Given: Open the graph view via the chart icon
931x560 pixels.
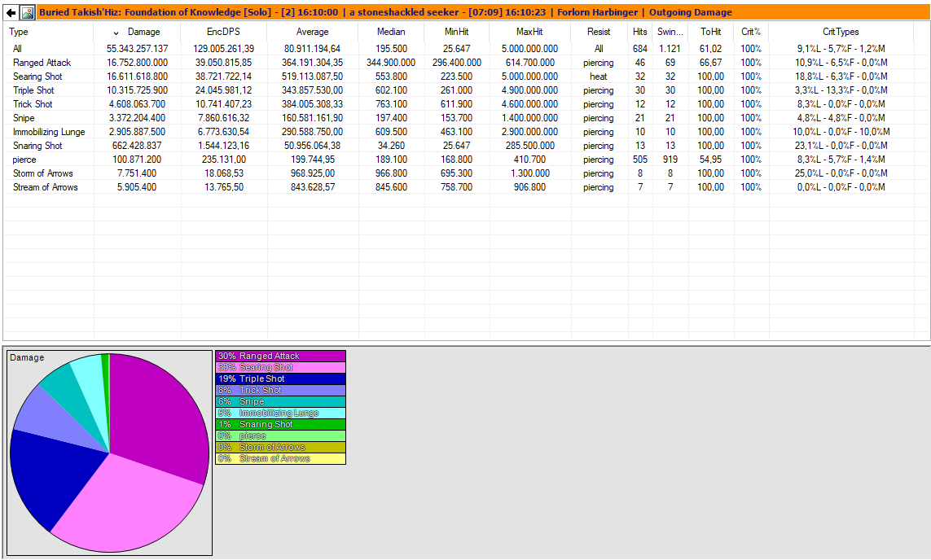Looking at the screenshot, I should [x=29, y=12].
